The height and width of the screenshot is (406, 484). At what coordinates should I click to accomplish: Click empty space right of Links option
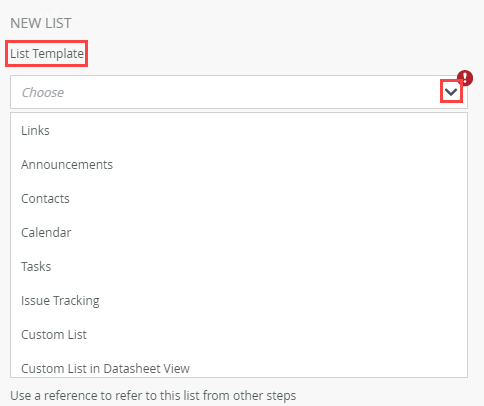[x=257, y=131]
